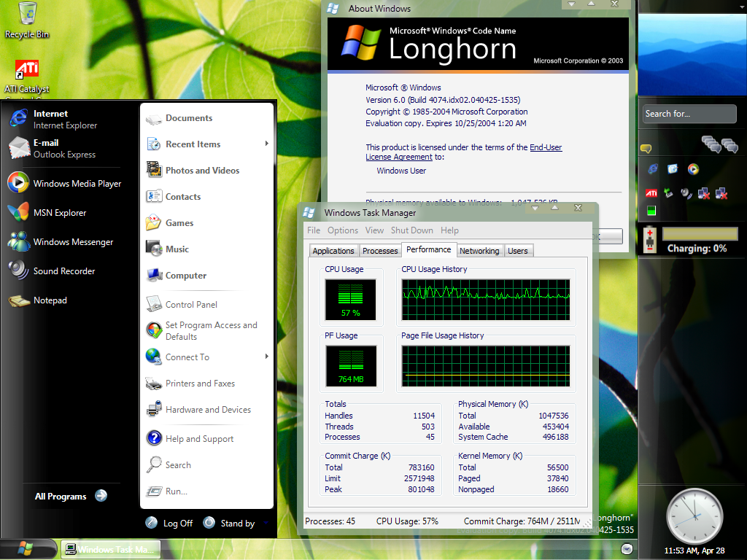Switch to Processes tab

[x=380, y=251]
